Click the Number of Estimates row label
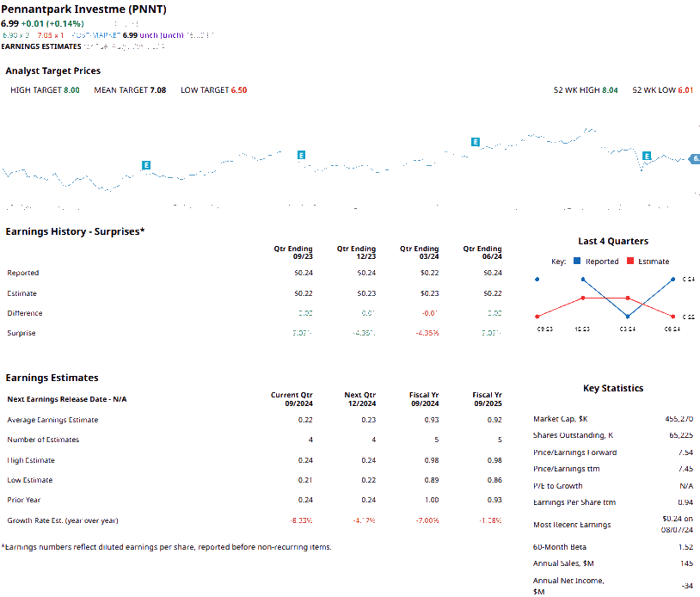The width and height of the screenshot is (700, 597). pos(43,440)
